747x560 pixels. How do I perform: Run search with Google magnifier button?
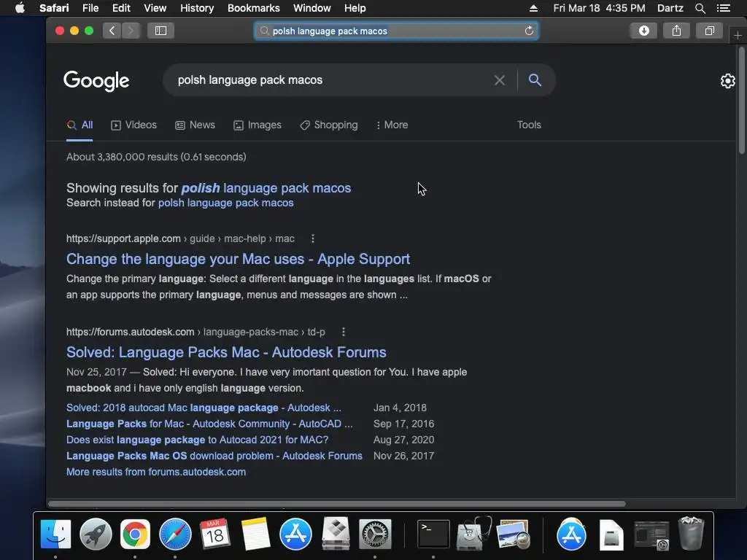[535, 80]
